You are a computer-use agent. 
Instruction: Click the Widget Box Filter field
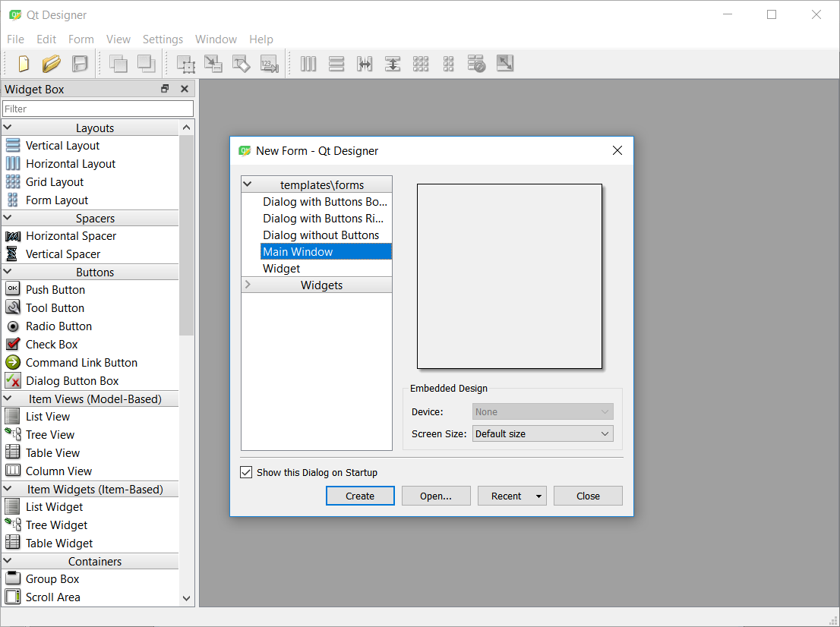98,109
